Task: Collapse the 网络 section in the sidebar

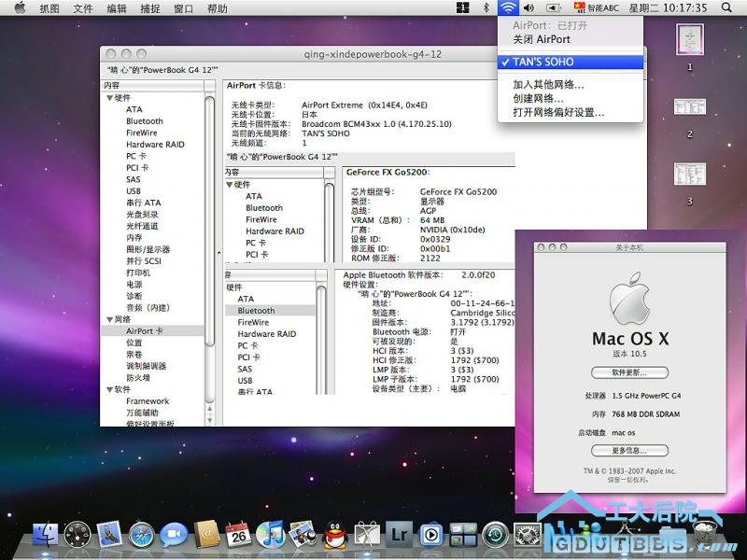Action: click(109, 319)
